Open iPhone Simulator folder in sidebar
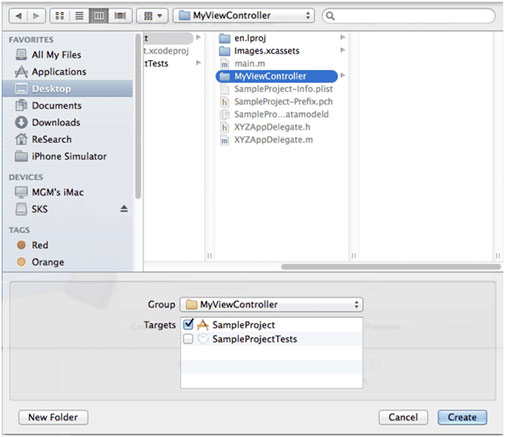This screenshot has width=505, height=437. click(67, 156)
